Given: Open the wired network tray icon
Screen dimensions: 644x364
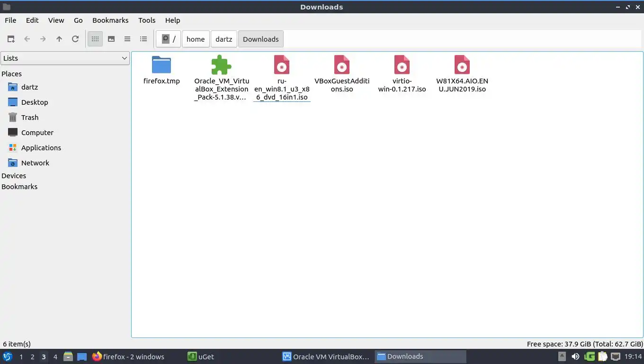Looking at the screenshot, I should (616, 356).
